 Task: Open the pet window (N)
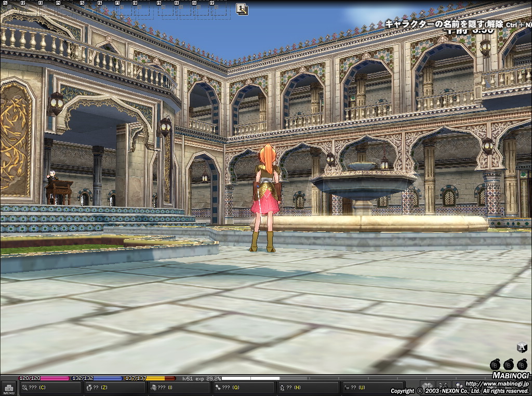[x=309, y=388]
